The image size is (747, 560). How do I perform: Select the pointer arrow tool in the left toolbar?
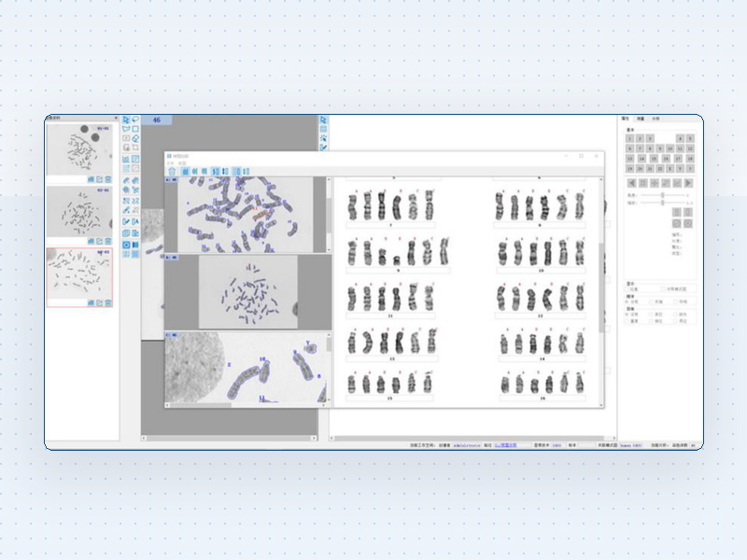126,119
